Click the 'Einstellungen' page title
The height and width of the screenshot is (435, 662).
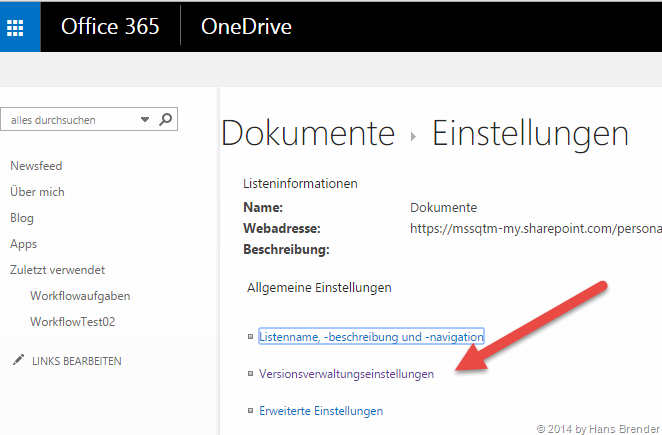coord(530,133)
